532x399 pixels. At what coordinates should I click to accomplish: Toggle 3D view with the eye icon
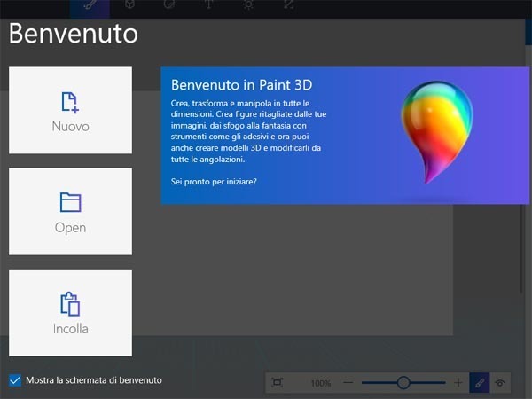499,383
